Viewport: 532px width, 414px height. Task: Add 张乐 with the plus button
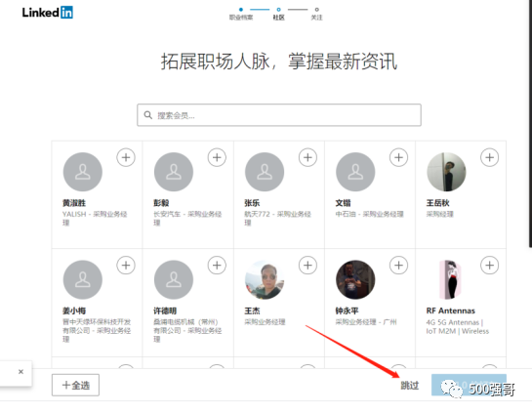point(307,157)
